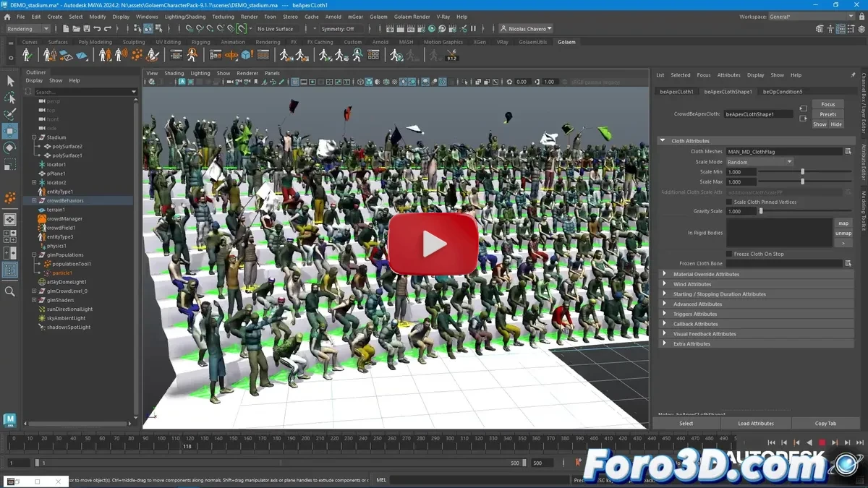868x488 pixels.
Task: Click the Golaem crowd field dots icon
Action: 137,55
